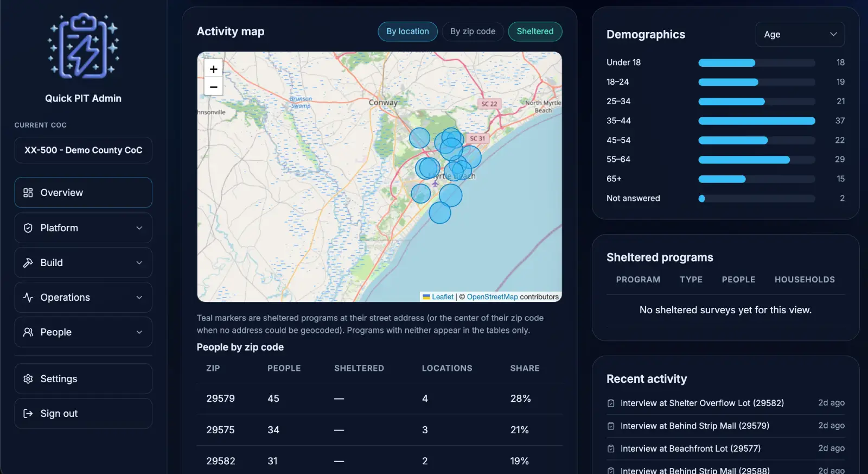Zoom in on the activity map
This screenshot has height=474, width=868.
click(x=214, y=69)
